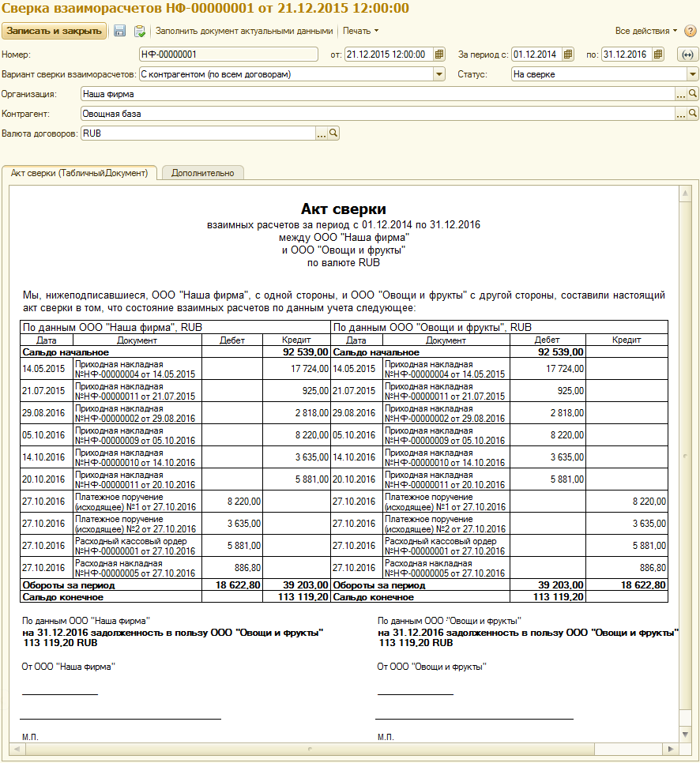The width and height of the screenshot is (700, 763).
Task: Click the period start date field 01.12.2014
Action: coord(537,54)
